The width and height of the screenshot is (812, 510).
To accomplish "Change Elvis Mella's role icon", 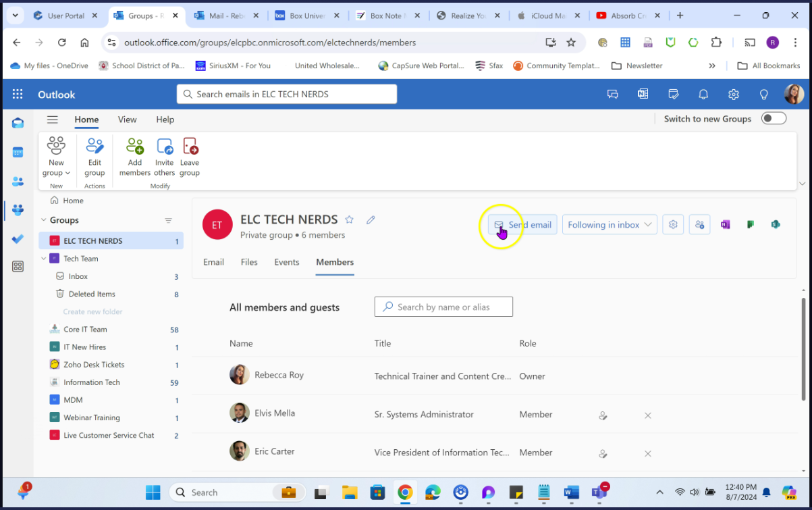I will pos(603,415).
